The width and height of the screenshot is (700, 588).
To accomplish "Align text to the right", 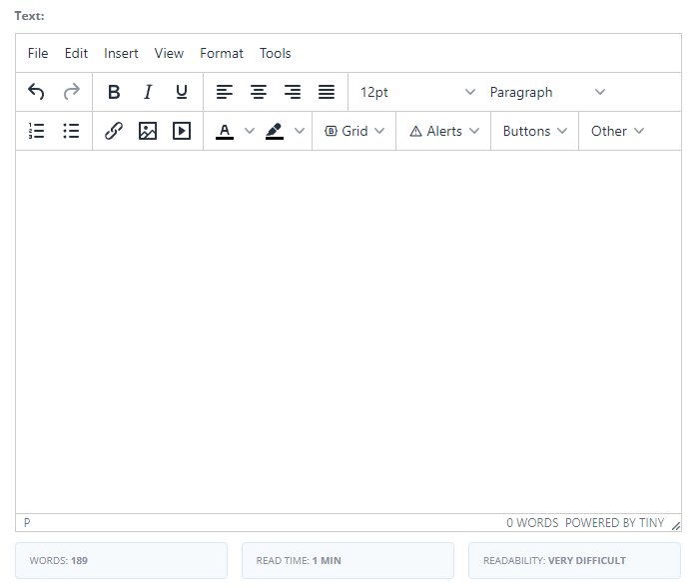I will click(x=293, y=92).
